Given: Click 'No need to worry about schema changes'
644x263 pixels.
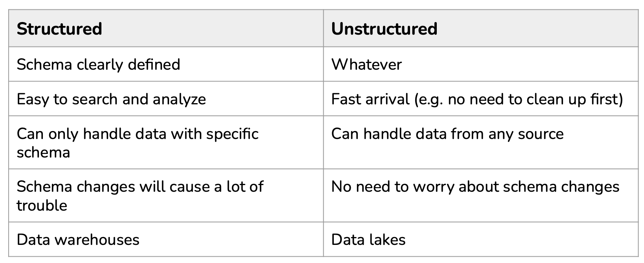Looking at the screenshot, I should (x=475, y=187).
